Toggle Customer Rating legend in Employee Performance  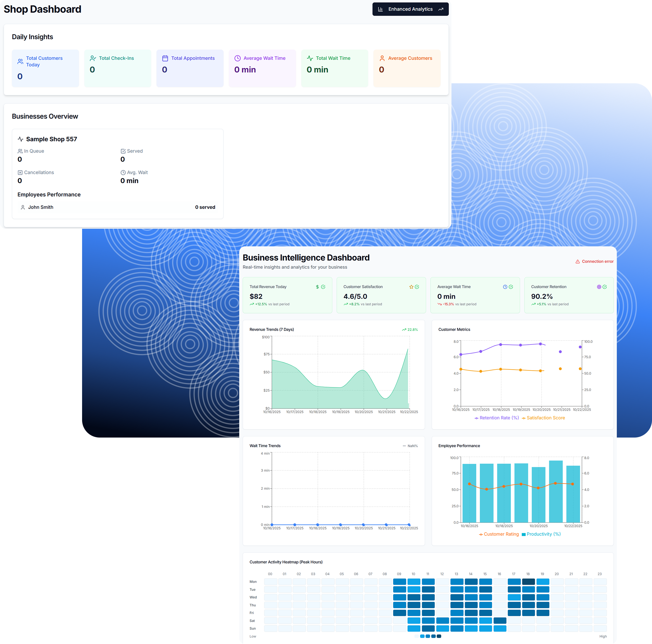pyautogui.click(x=499, y=534)
